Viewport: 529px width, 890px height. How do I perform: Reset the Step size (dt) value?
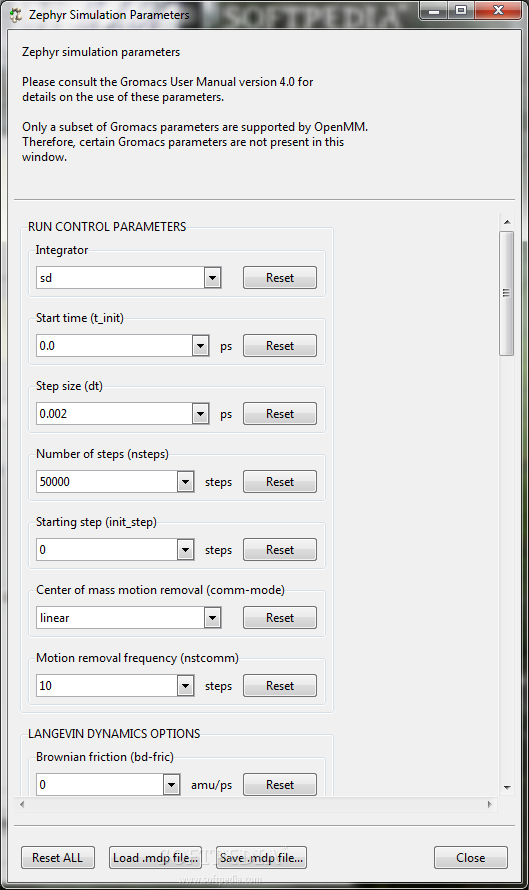click(280, 414)
